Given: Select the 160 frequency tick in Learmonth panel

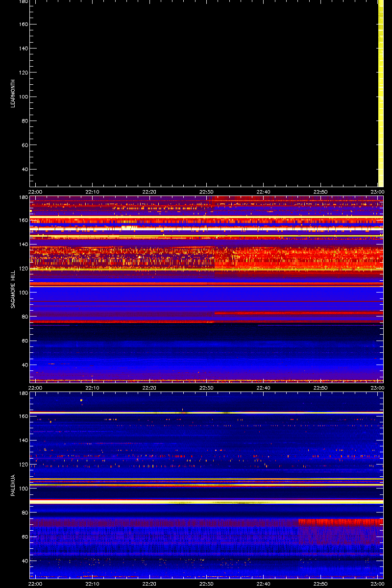Looking at the screenshot, I should 24,24.
